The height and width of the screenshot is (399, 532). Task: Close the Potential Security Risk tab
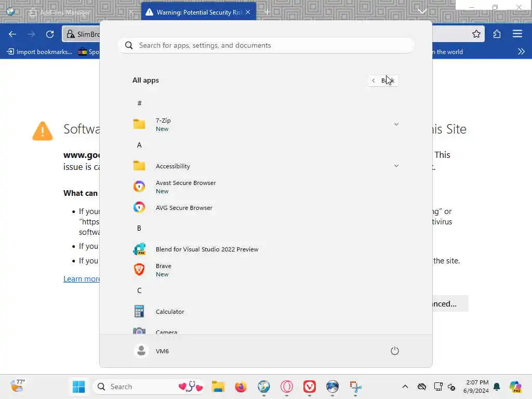coord(248,12)
